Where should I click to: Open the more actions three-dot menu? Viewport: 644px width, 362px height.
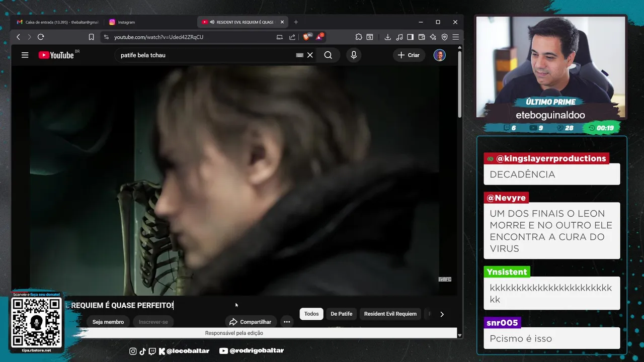287,322
